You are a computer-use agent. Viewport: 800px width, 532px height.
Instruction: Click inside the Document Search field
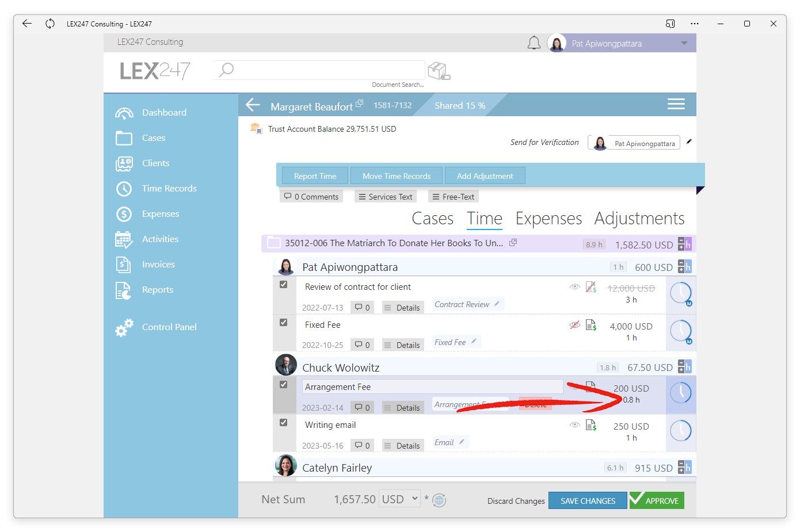(x=319, y=70)
